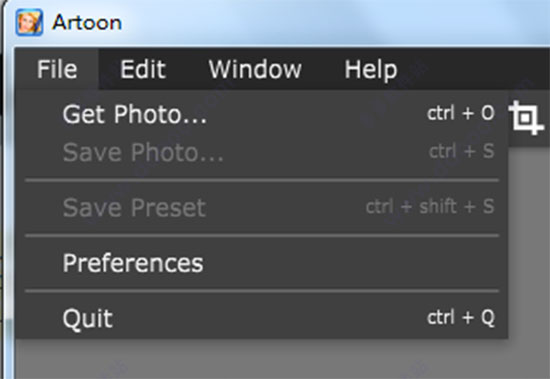Open the Edit menu
This screenshot has width=550, height=379.
(x=143, y=69)
